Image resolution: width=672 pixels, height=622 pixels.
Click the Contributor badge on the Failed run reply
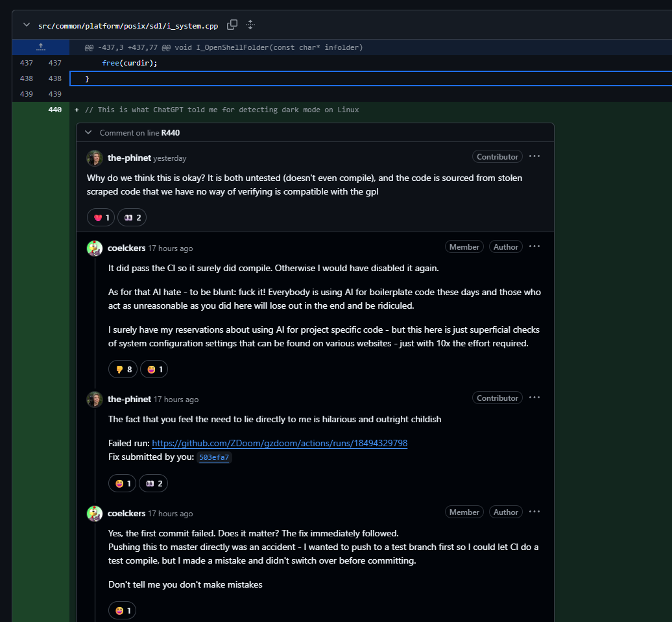497,398
